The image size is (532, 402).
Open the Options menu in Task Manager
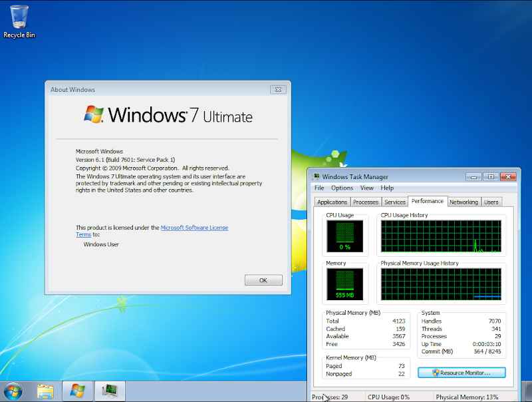342,188
